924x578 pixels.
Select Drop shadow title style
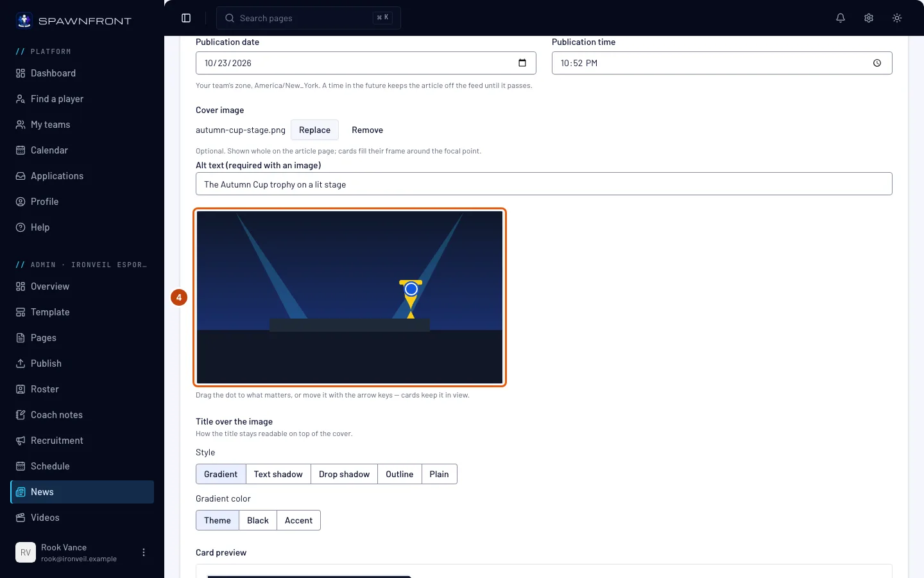pyautogui.click(x=344, y=474)
